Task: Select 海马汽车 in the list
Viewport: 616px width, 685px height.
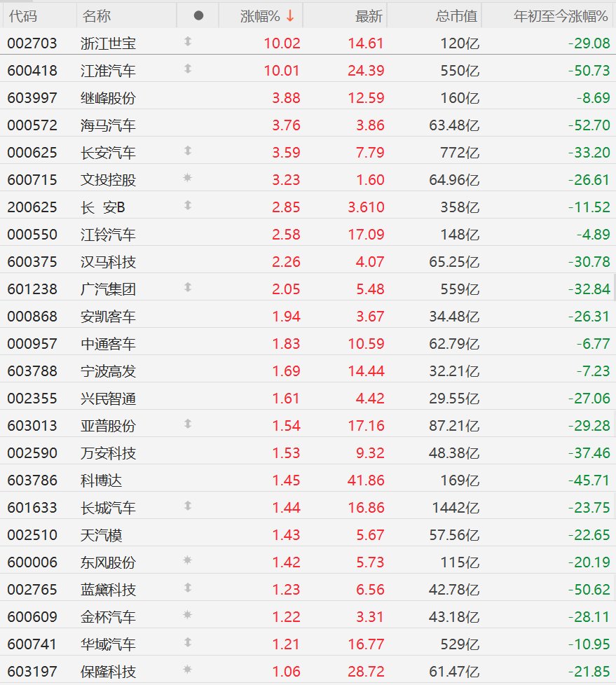Action: click(x=109, y=125)
